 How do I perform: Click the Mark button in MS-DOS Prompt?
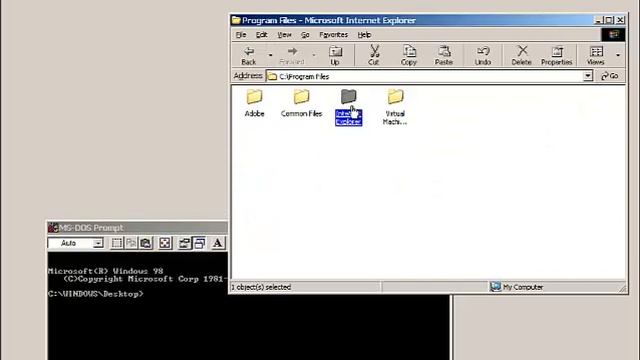point(116,243)
